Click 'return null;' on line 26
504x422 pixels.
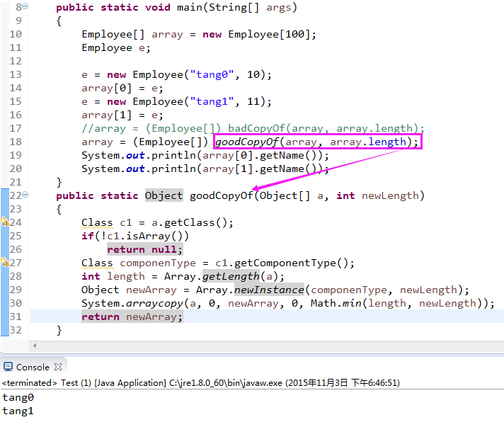click(145, 249)
